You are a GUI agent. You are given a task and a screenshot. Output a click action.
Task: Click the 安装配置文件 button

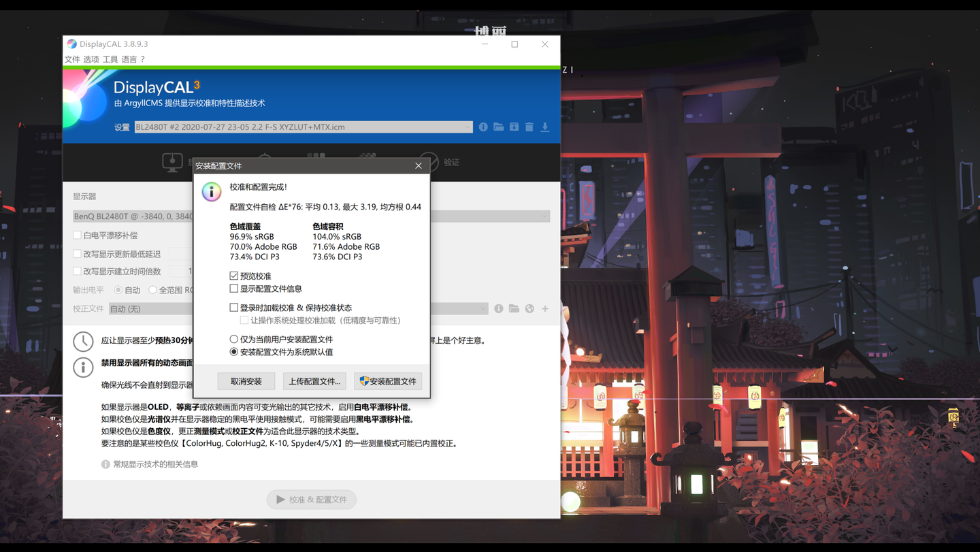click(x=388, y=381)
